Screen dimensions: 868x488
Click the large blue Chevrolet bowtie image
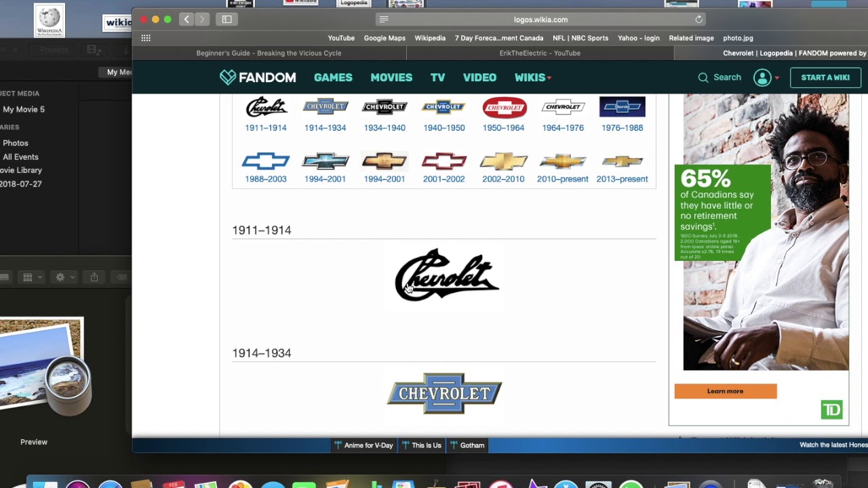444,393
